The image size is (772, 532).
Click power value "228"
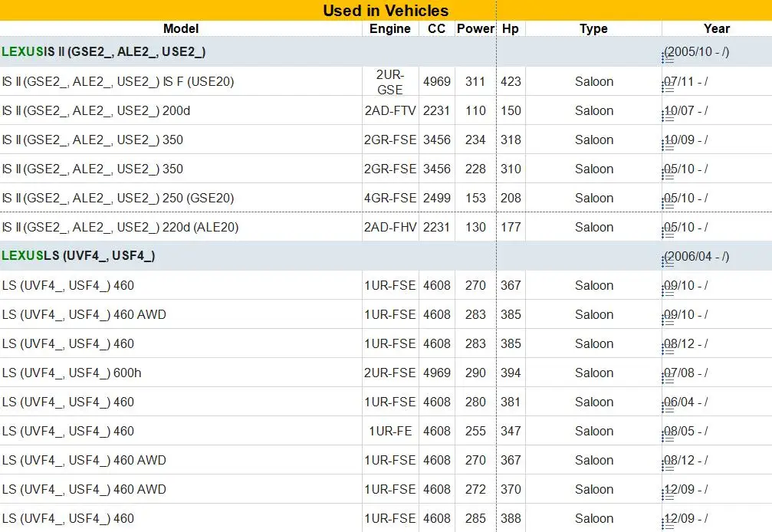coord(475,169)
